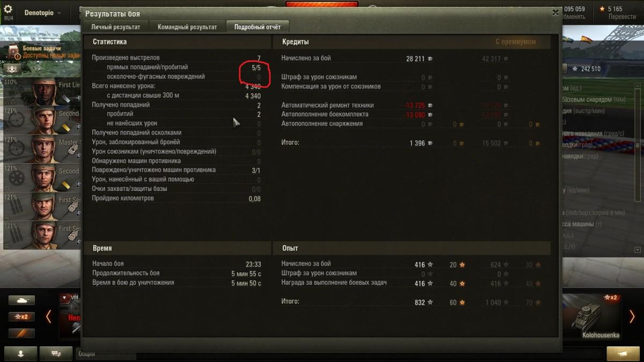
Task: Click the Master Sergeant crew portrait
Action: click(x=44, y=149)
